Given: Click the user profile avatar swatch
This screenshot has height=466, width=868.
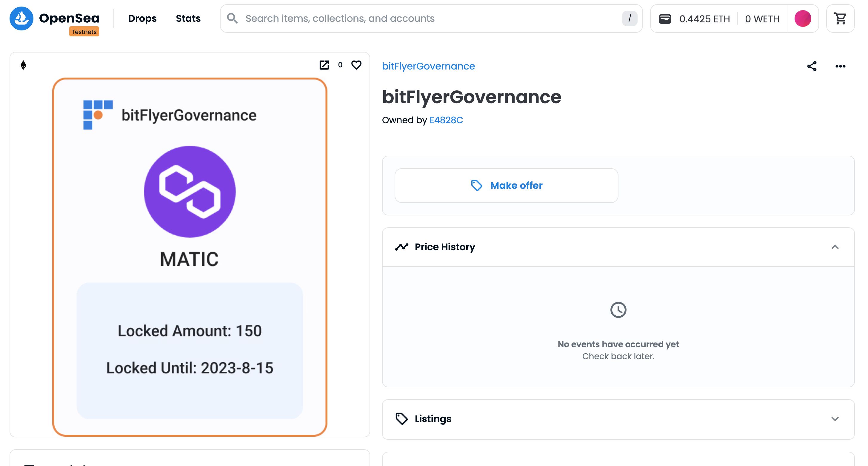Looking at the screenshot, I should [803, 19].
